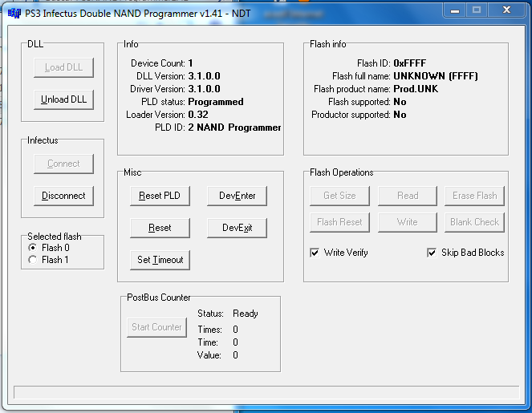This screenshot has height=413, width=532.
Task: Click the Read flash button
Action: [x=408, y=196]
